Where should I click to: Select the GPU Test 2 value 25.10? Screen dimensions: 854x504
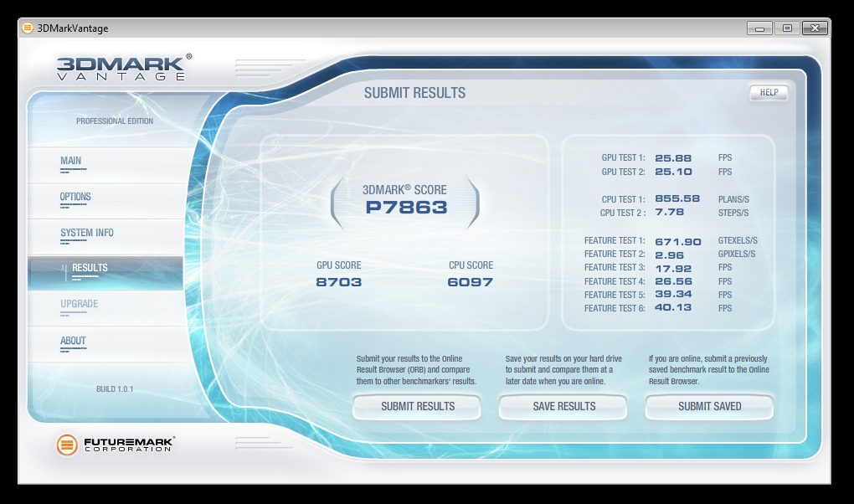pyautogui.click(x=673, y=172)
